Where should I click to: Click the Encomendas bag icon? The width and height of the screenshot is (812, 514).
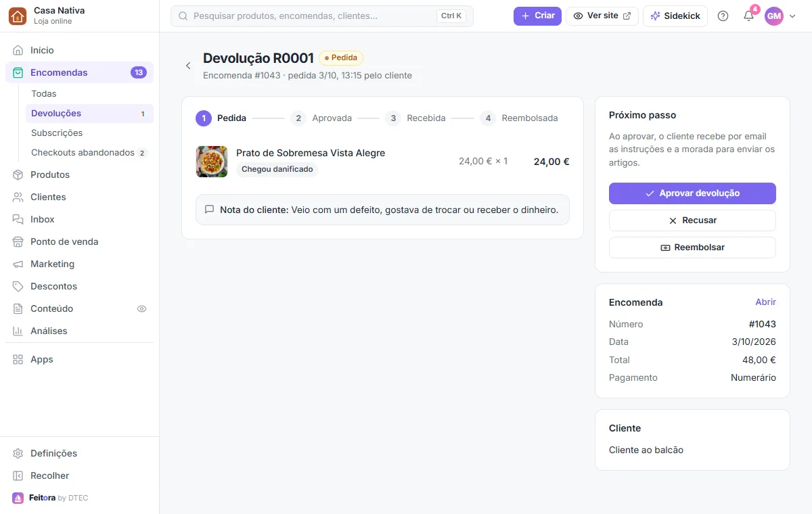click(18, 72)
